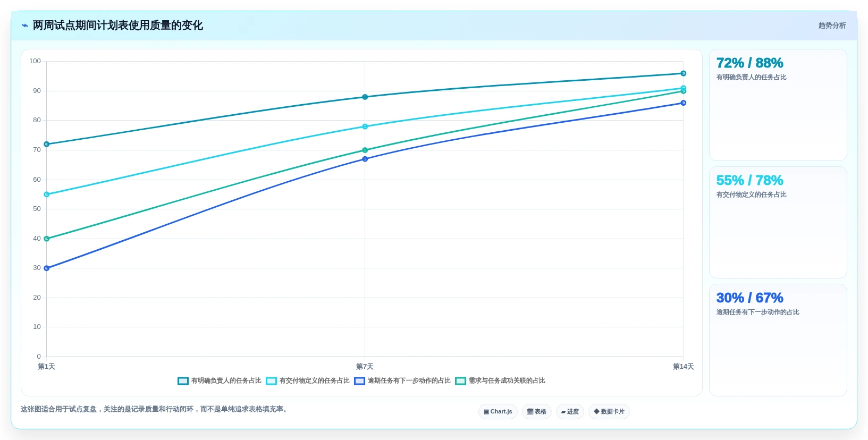
Task: Click the 第1天 data point at 40
Action: tap(47, 239)
